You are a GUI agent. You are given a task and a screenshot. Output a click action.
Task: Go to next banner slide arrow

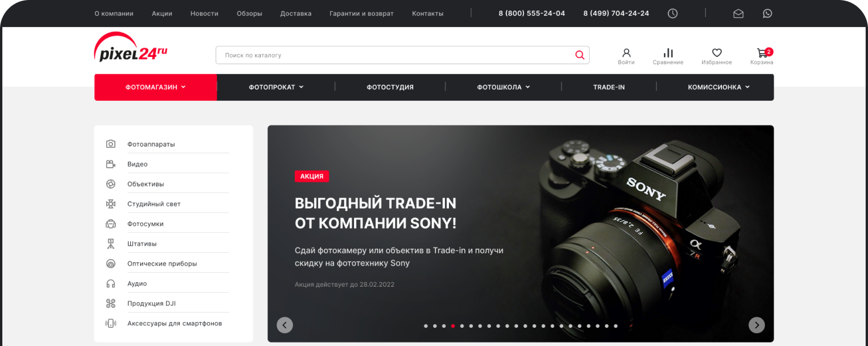(757, 325)
